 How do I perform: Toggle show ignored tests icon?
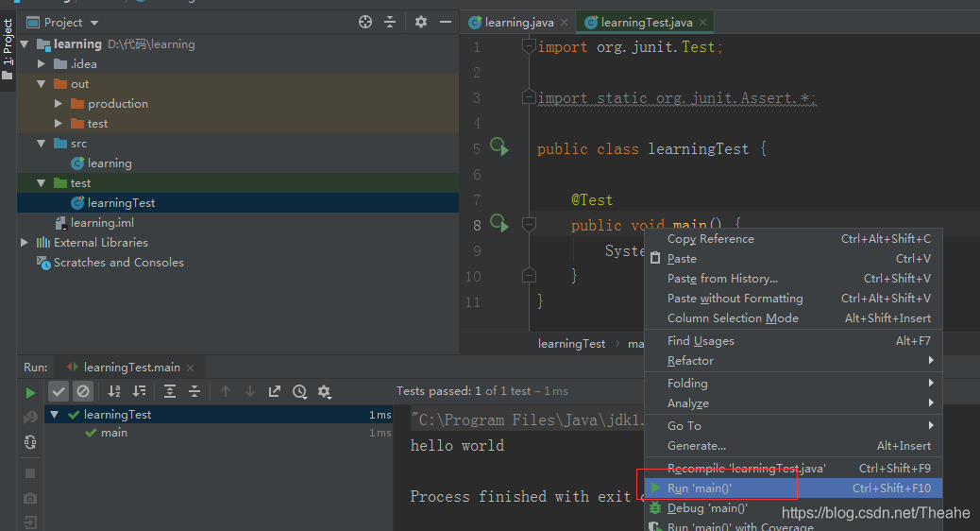[82, 391]
